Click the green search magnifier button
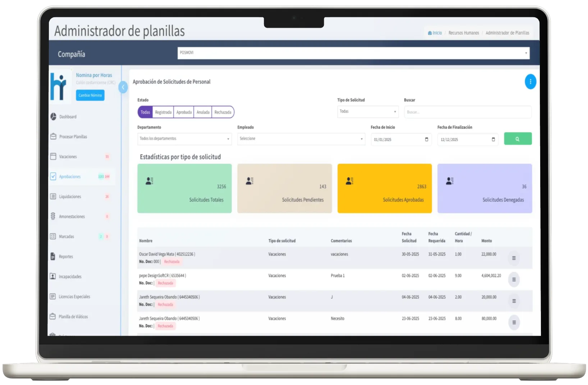This screenshot has width=588, height=385. pyautogui.click(x=518, y=139)
